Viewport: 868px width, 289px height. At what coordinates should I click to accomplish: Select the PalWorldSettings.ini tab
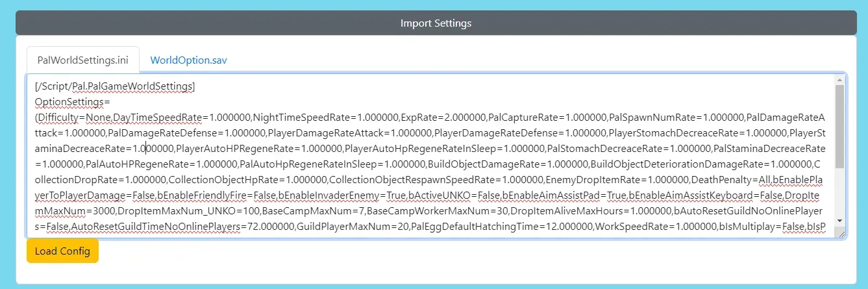tap(82, 60)
